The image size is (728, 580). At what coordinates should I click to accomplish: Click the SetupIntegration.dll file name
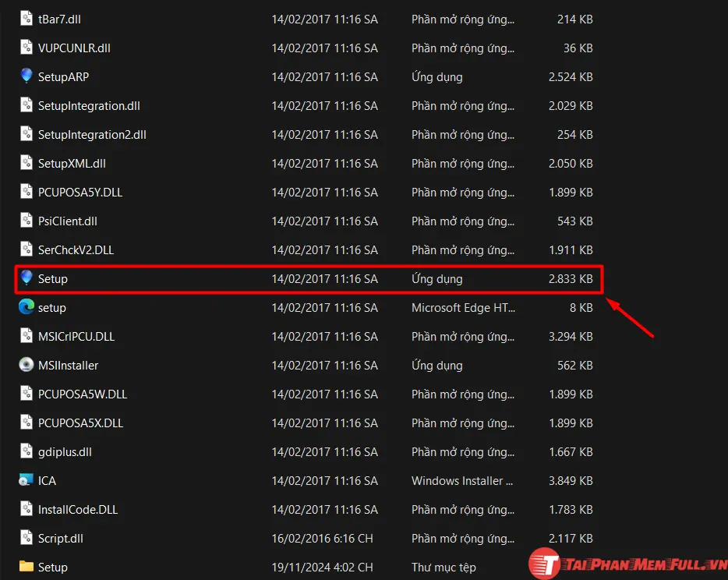pyautogui.click(x=89, y=105)
